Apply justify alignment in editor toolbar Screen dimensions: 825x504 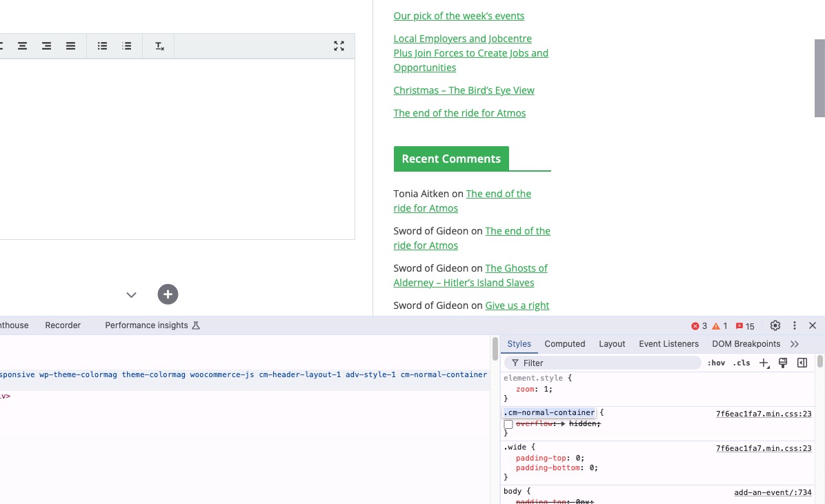pos(70,46)
